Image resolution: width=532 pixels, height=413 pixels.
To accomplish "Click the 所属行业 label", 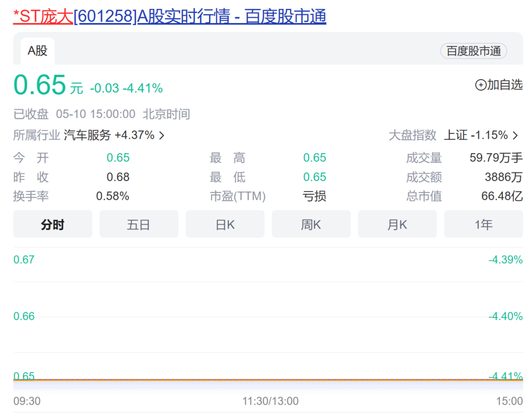I will 36,135.
